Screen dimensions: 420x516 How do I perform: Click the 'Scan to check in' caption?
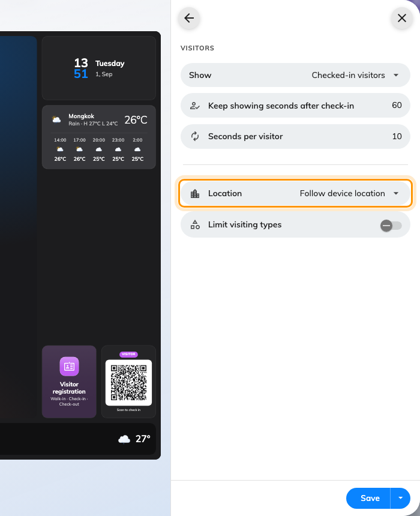coord(128,410)
